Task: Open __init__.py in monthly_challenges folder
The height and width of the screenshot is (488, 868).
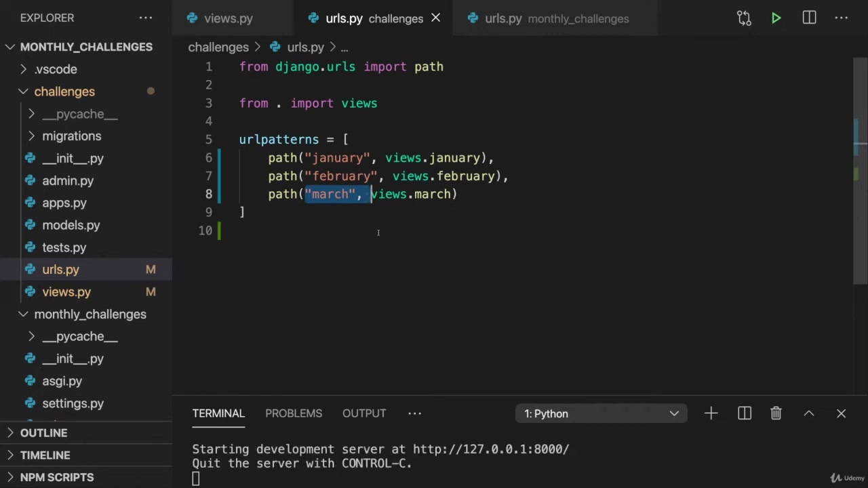Action: pyautogui.click(x=86, y=359)
